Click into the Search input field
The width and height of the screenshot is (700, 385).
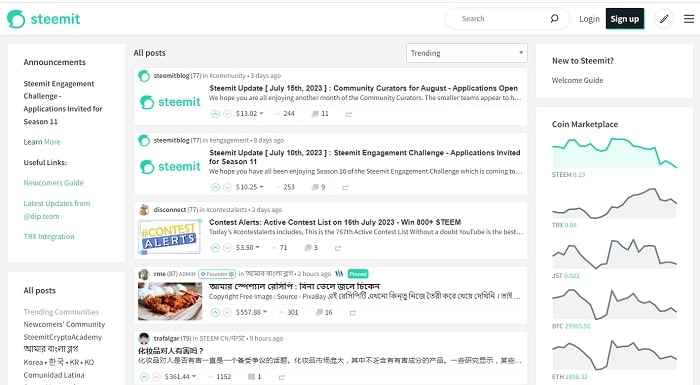coord(502,19)
